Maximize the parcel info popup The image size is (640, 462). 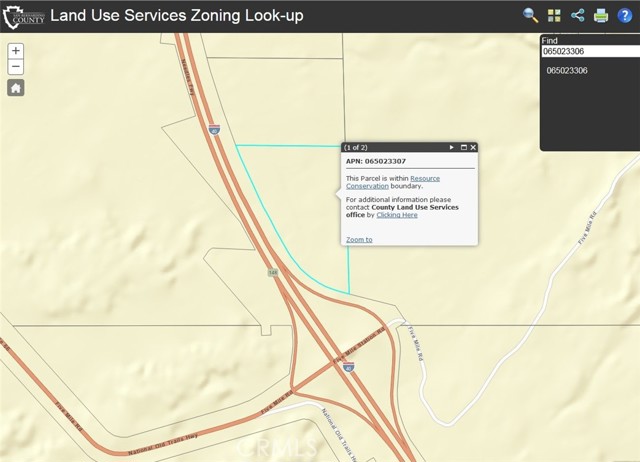click(464, 147)
